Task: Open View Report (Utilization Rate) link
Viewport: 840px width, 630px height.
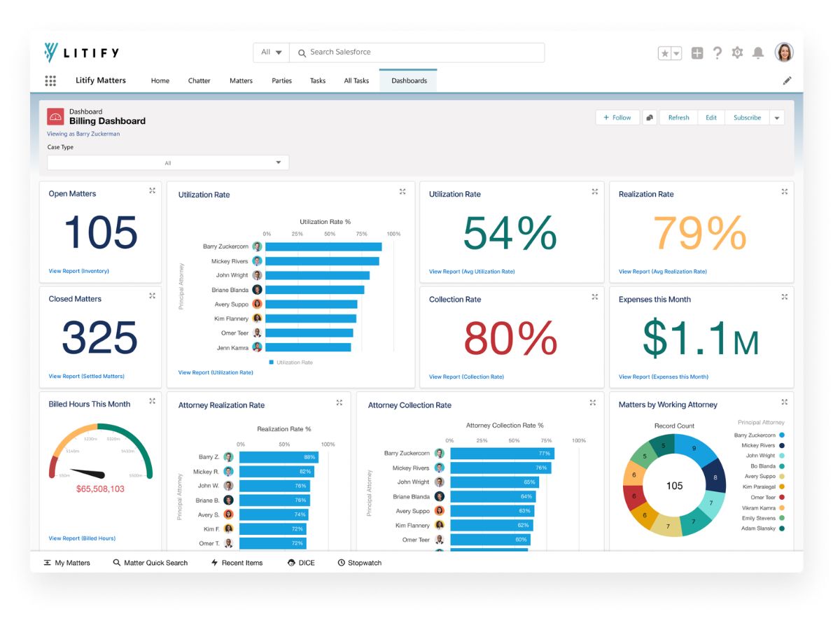Action: click(x=216, y=372)
